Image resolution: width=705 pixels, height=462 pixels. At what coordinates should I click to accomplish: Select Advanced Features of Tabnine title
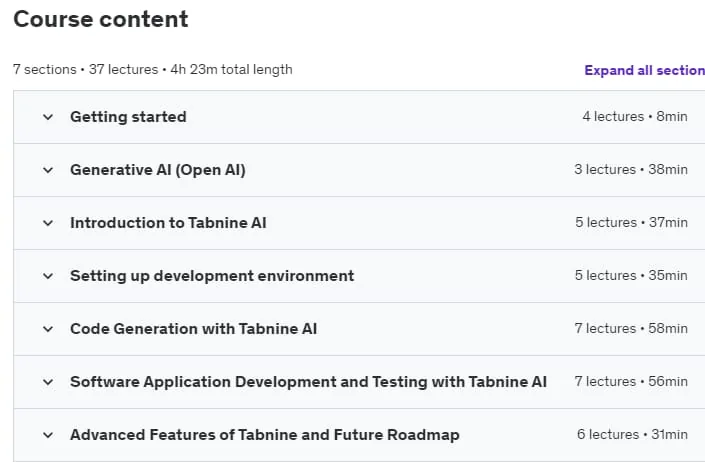click(x=265, y=435)
